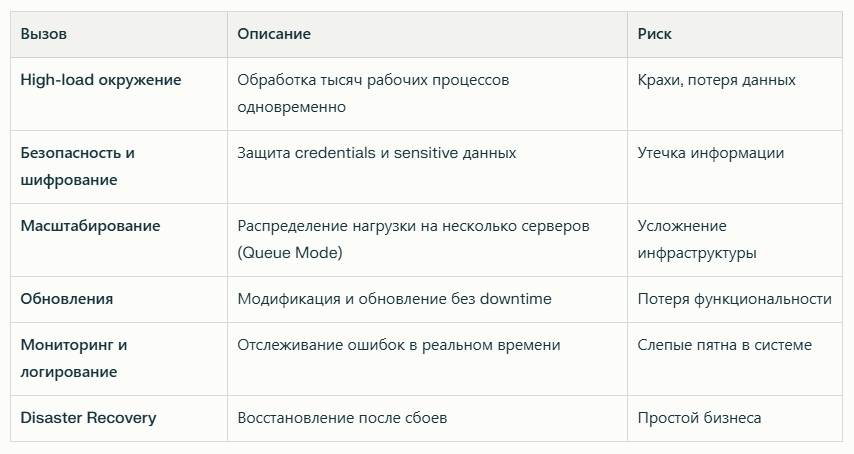The image size is (854, 454).
Task: Click the Утечка информации risk cell
Action: click(735, 167)
